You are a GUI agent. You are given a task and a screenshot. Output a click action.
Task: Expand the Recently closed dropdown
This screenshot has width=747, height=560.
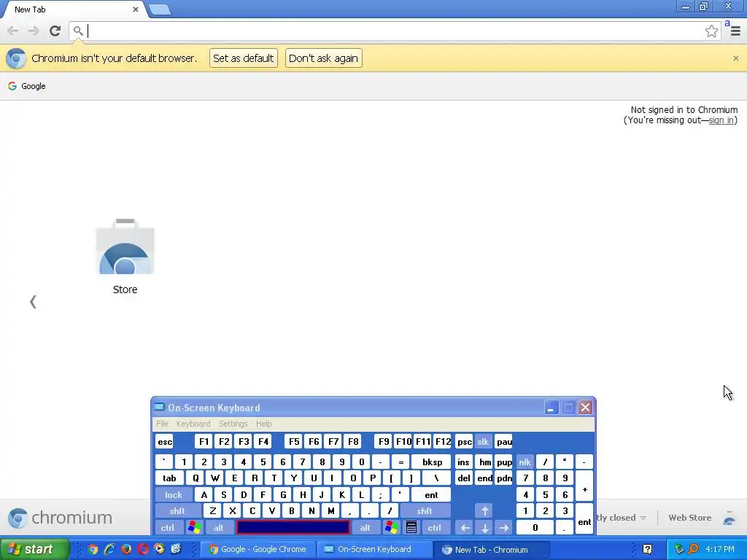[x=622, y=518]
